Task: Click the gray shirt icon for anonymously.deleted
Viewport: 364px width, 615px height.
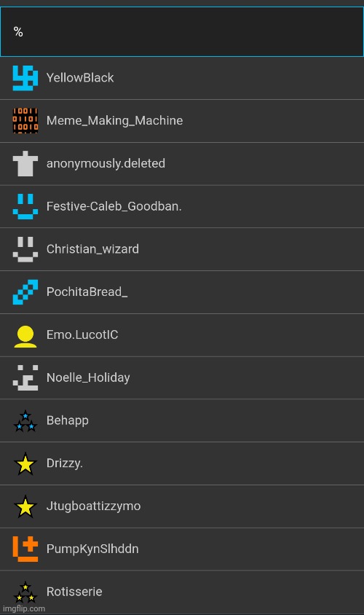Action: pos(25,163)
